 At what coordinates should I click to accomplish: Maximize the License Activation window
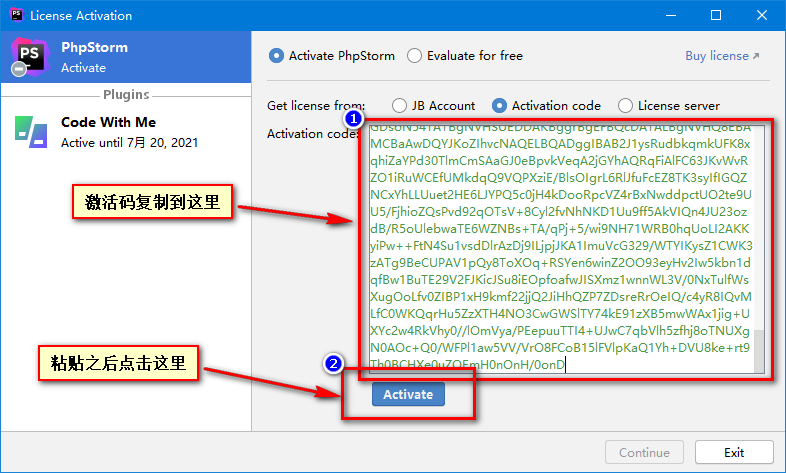click(716, 15)
